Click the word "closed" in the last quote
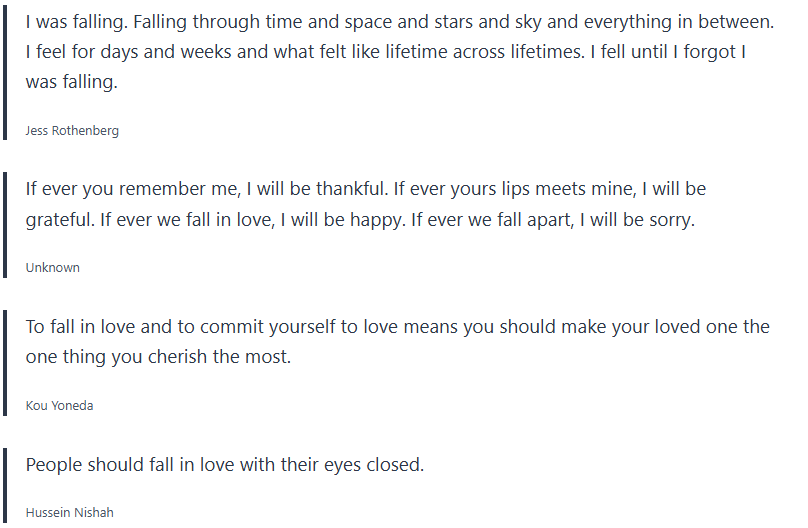 point(393,465)
